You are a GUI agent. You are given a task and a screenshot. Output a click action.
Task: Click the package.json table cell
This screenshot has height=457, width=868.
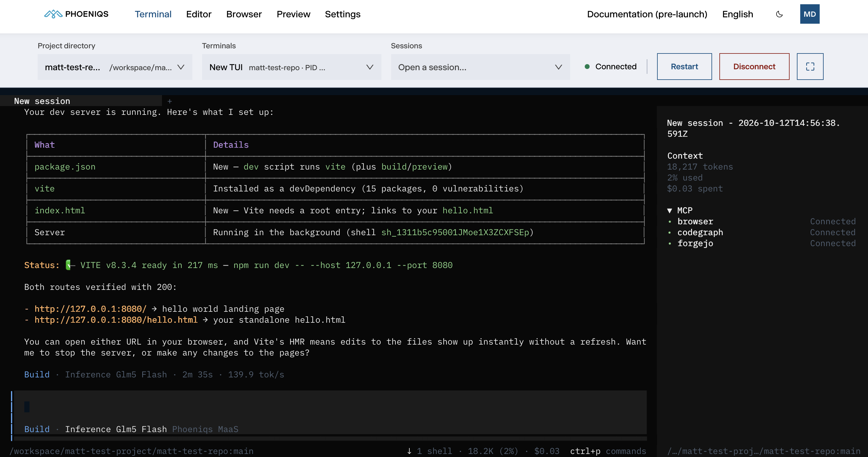[65, 167]
